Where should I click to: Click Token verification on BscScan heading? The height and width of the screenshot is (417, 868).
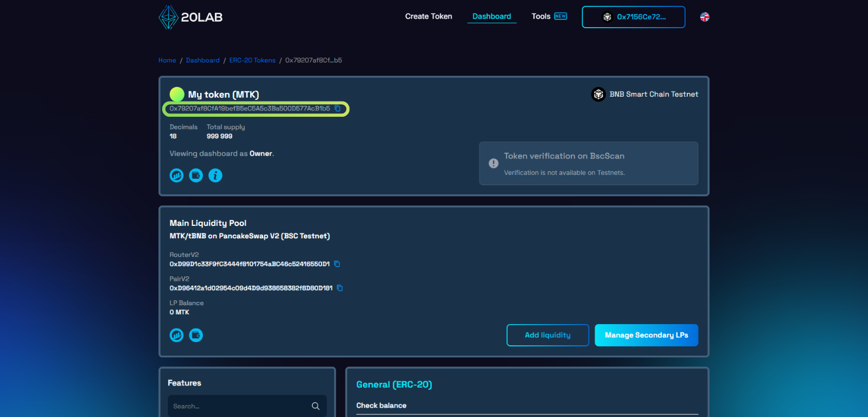pos(564,156)
